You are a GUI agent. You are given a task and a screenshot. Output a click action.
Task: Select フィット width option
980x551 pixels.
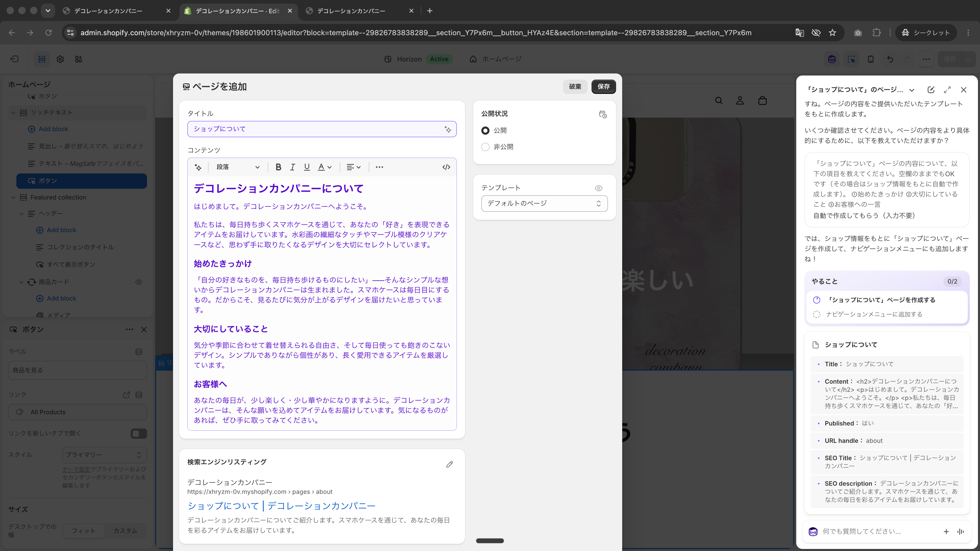pyautogui.click(x=84, y=531)
